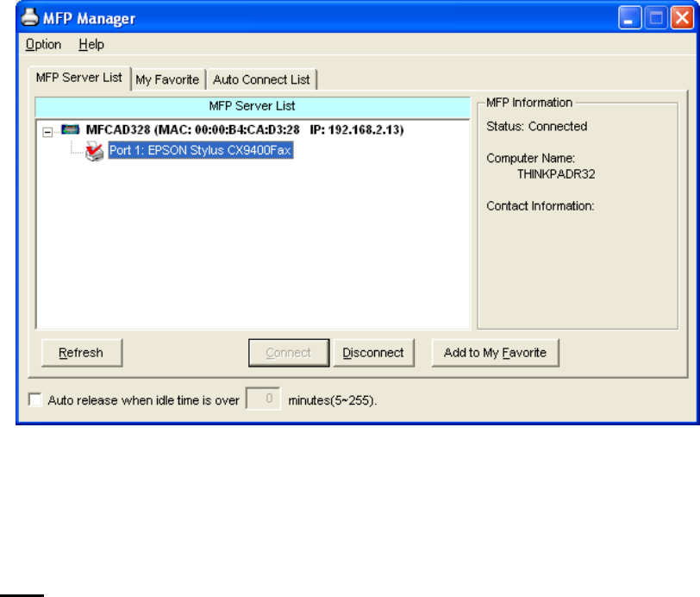This screenshot has height=597, width=700.
Task: Click the Connect button
Action: tap(289, 353)
